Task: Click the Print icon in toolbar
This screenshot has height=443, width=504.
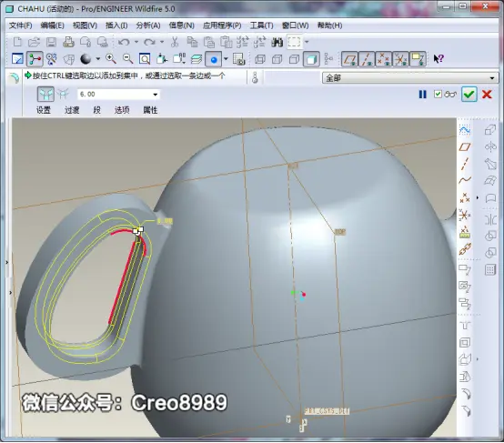Action: [x=68, y=42]
